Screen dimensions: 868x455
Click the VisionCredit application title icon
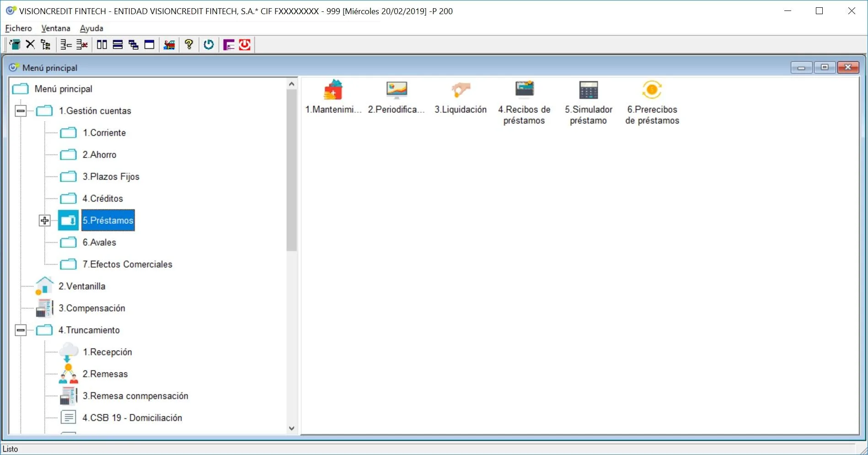(11, 11)
